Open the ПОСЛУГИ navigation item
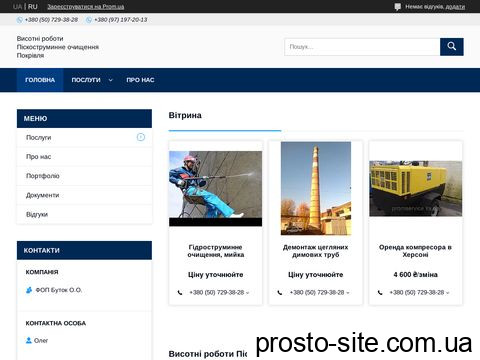The width and height of the screenshot is (480, 360). (86, 80)
